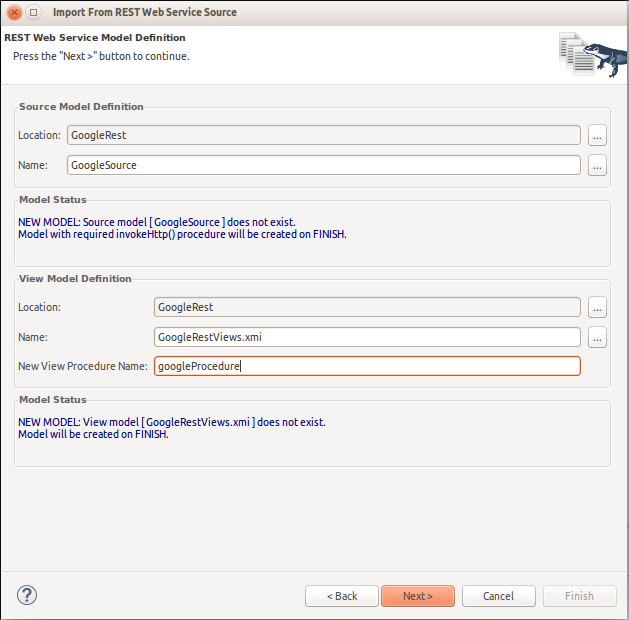Viewport: 629px width, 620px height.
Task: Focus the Source Model Location field
Action: pyautogui.click(x=324, y=135)
